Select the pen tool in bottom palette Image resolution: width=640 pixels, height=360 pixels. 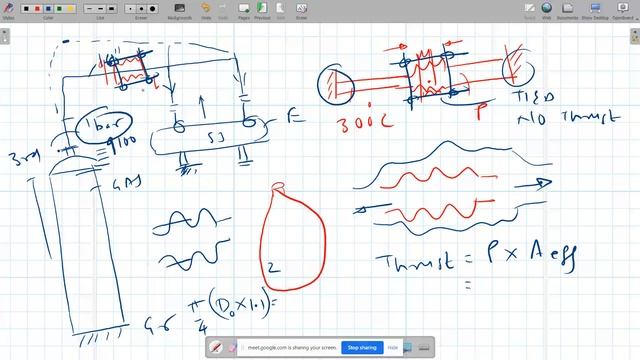coord(216,347)
